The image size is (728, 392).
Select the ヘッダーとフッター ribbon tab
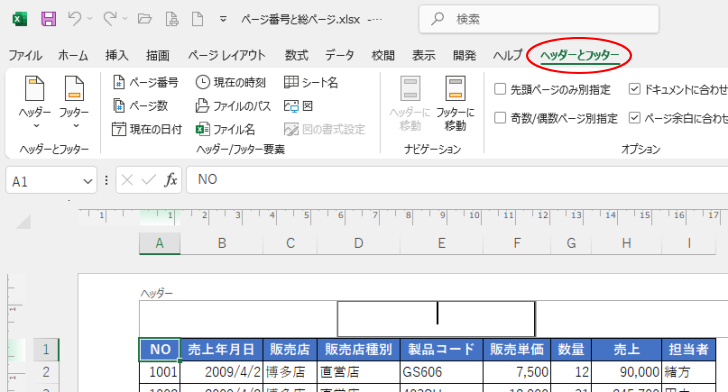pos(579,56)
